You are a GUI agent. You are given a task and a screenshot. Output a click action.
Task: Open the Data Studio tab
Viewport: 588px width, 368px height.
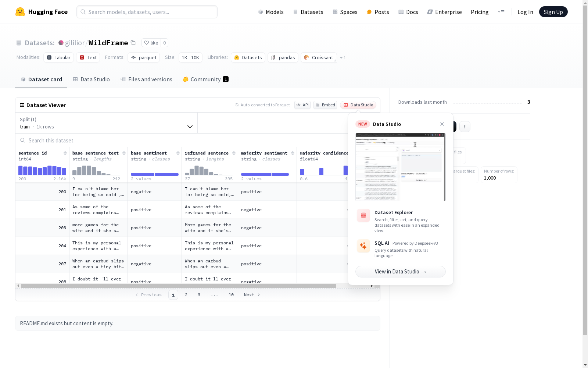coord(91,79)
